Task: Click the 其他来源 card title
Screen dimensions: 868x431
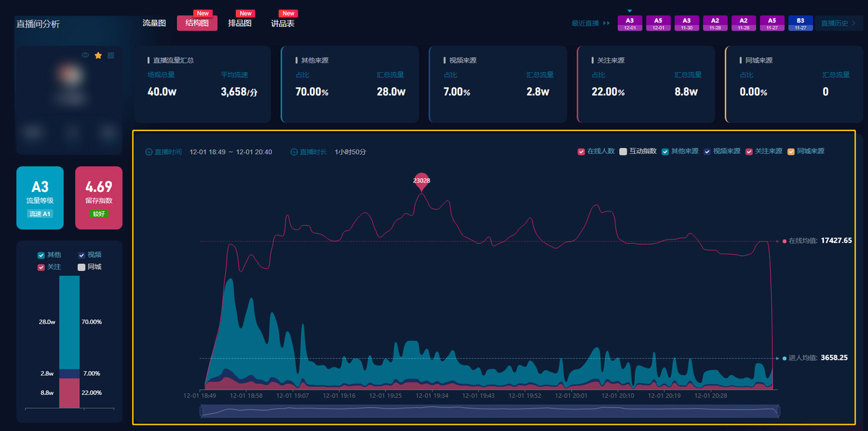Action: coord(315,60)
